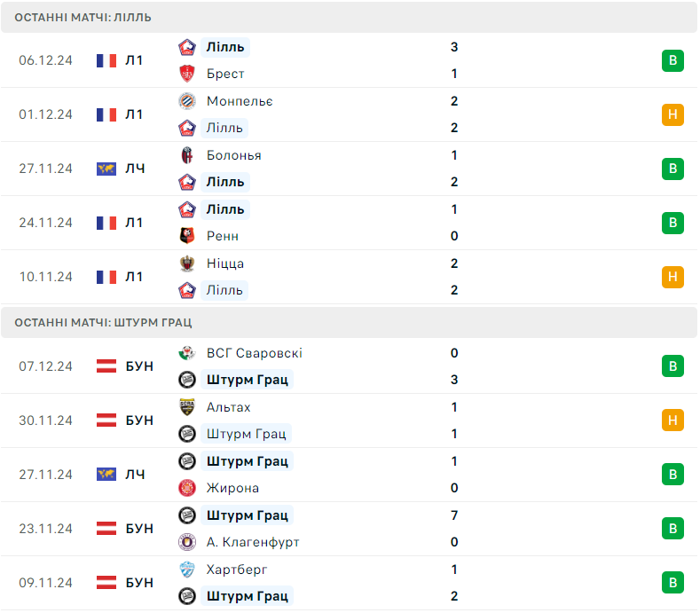Select the highlighted Лілль name against Ренн
Viewport: 700px width, 613px height.
225,209
